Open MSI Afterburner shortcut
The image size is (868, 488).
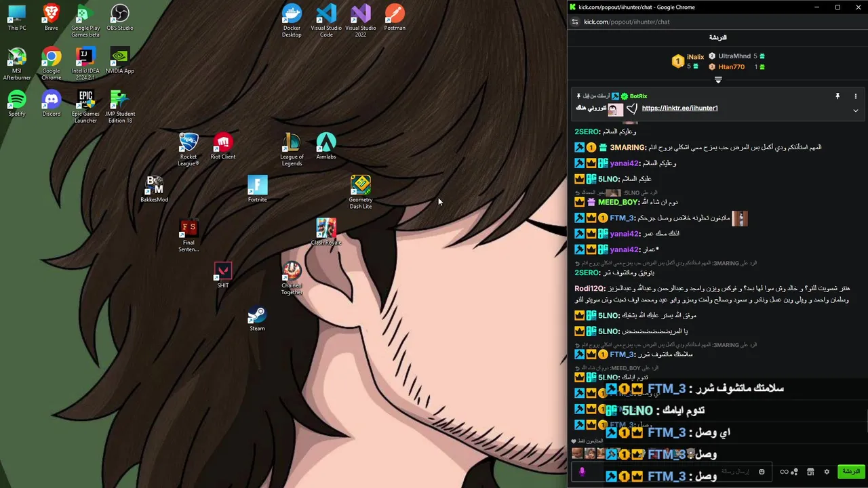point(17,64)
